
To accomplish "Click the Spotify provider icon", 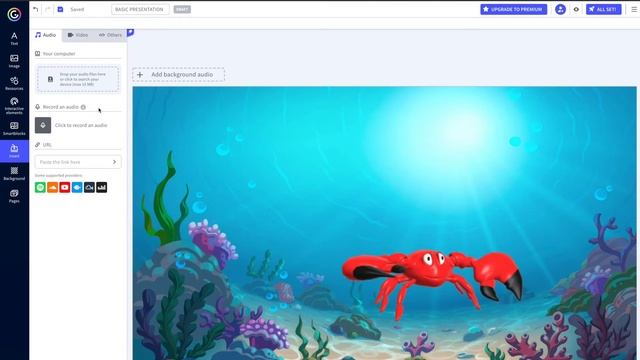I will point(40,187).
